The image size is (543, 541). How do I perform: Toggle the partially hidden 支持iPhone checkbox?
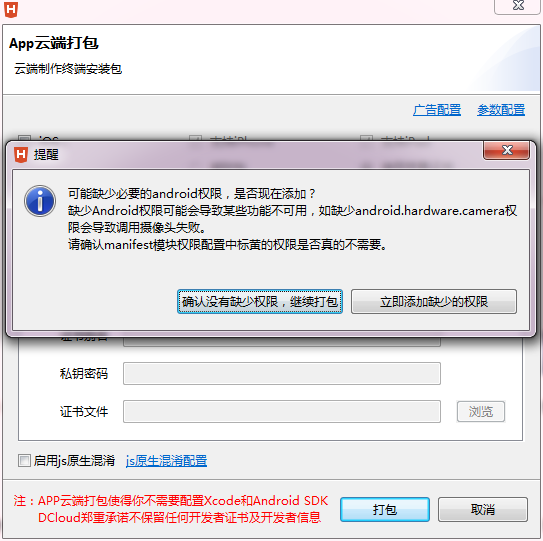195,139
